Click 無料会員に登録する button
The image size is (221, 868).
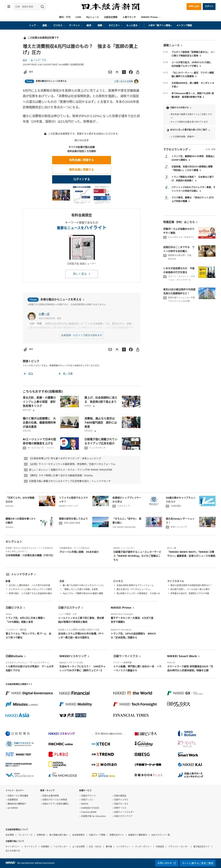tap(81, 169)
